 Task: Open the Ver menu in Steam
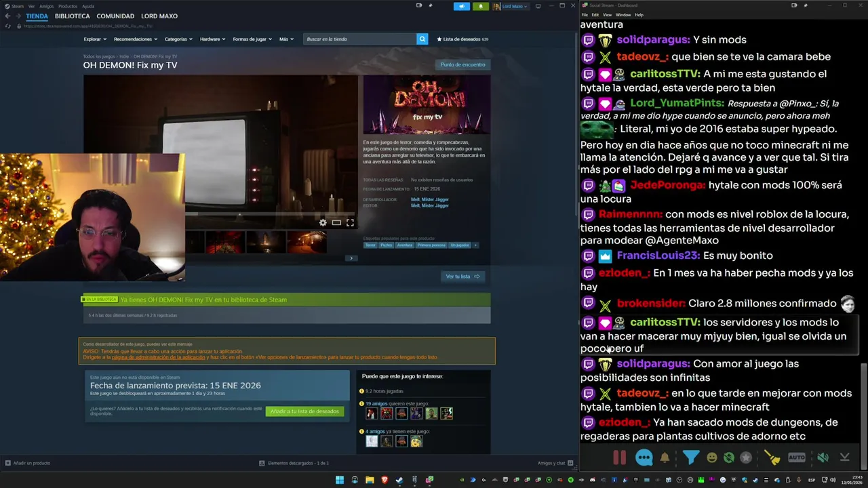31,6
